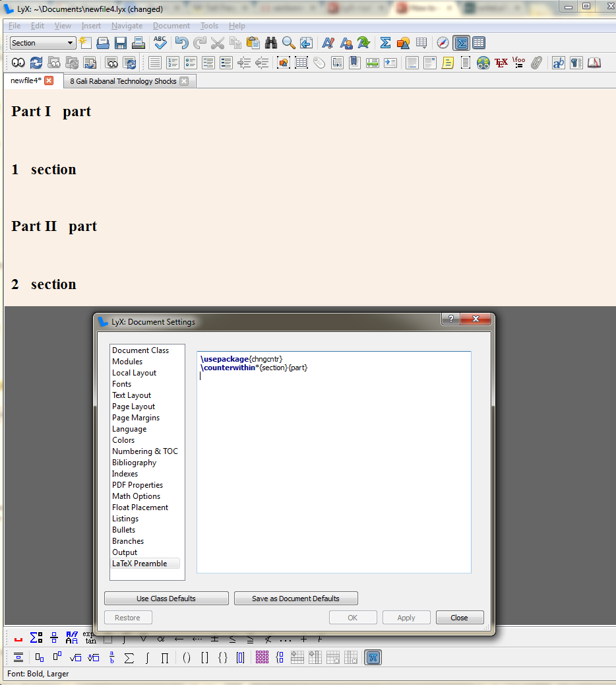The width and height of the screenshot is (616, 685).
Task: Run the ABC spellchecker
Action: point(160,43)
